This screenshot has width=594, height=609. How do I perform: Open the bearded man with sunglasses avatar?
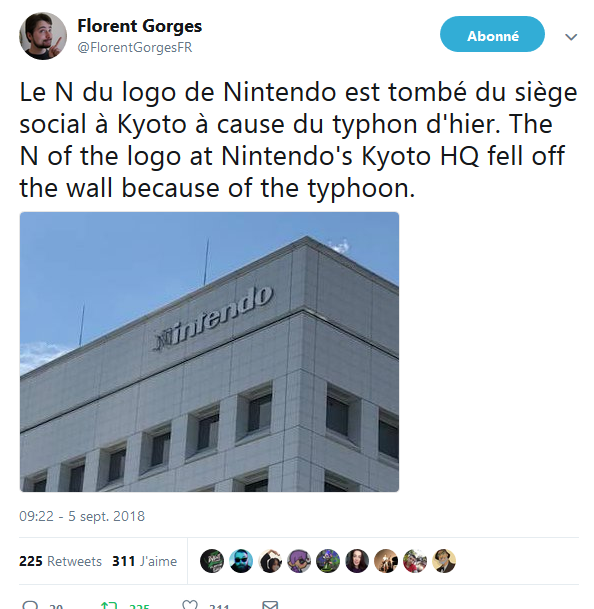241,561
